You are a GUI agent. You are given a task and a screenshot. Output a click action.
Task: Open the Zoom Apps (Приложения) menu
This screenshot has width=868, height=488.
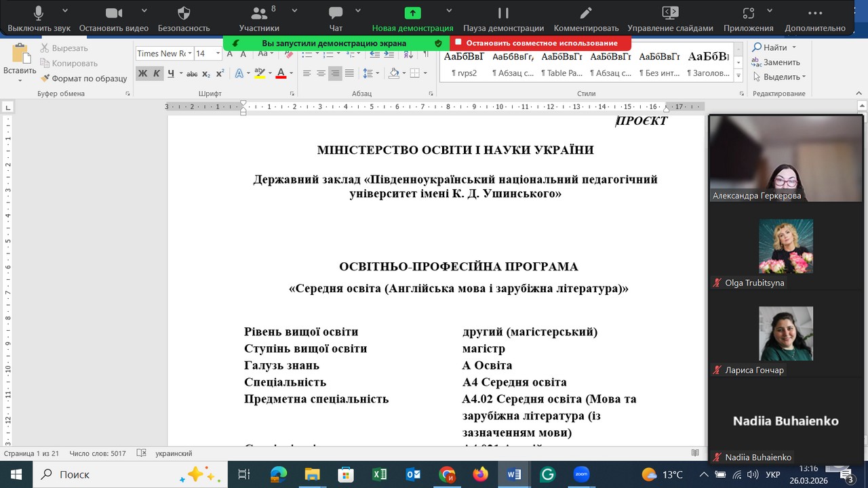pyautogui.click(x=748, y=18)
